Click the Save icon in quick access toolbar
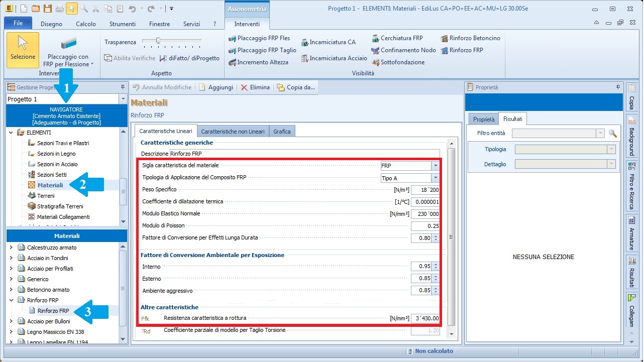Screen dimensions: 644x362 [x=47, y=9]
